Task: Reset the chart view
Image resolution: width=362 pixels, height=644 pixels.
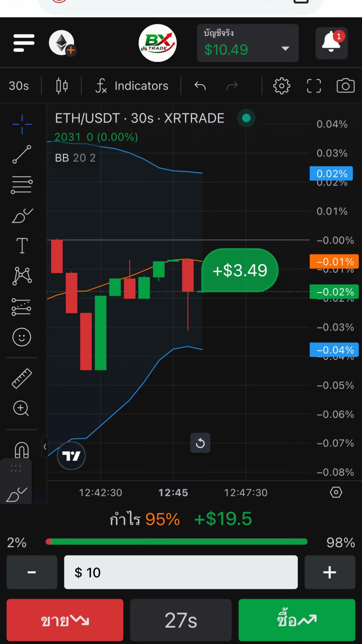Action: click(200, 443)
